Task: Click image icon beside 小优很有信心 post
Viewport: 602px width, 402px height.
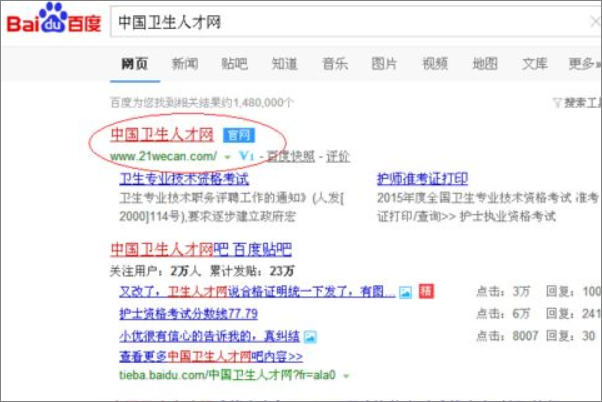Action: 310,337
